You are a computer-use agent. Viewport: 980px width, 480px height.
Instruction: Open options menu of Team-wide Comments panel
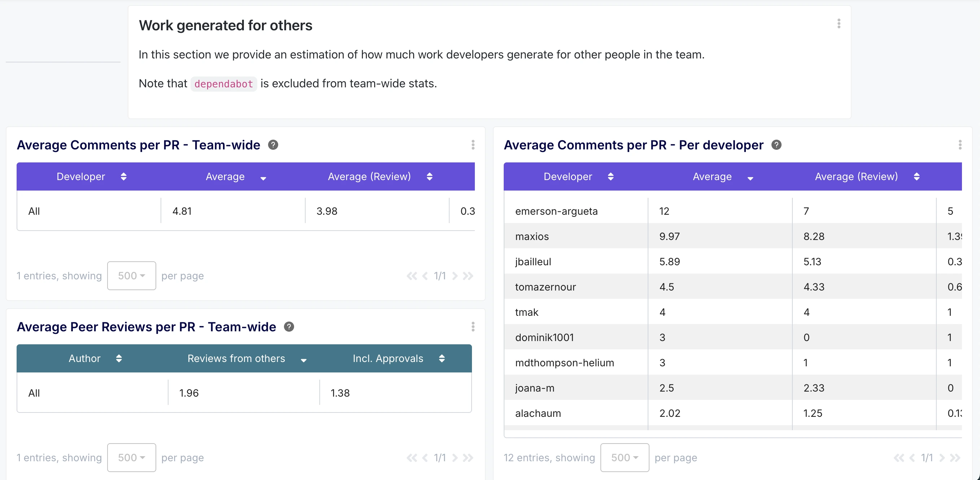473,145
